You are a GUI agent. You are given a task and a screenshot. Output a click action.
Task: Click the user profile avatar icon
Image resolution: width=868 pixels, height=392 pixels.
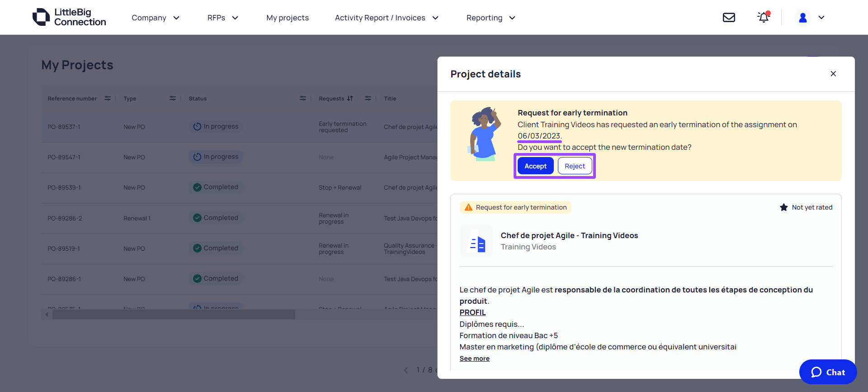click(803, 18)
